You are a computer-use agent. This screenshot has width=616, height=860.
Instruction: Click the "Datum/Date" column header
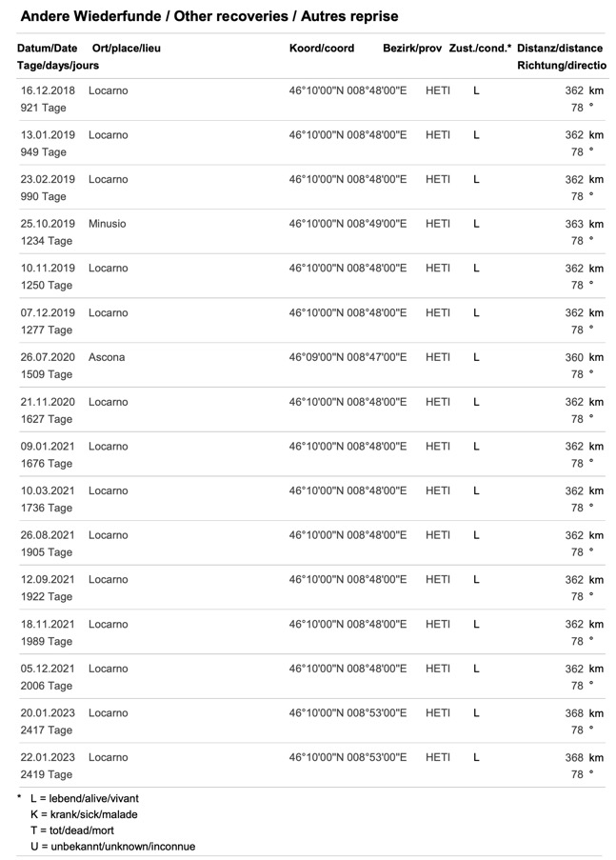47,49
